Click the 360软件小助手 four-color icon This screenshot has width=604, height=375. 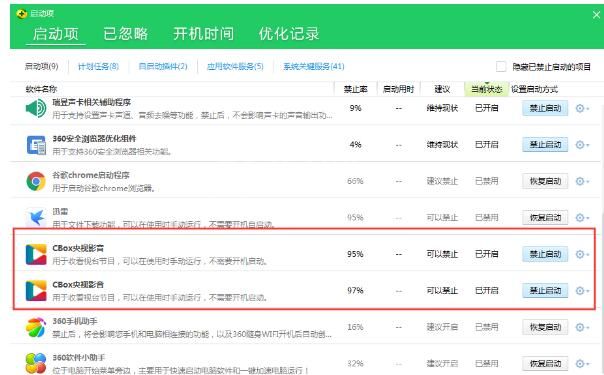point(36,363)
